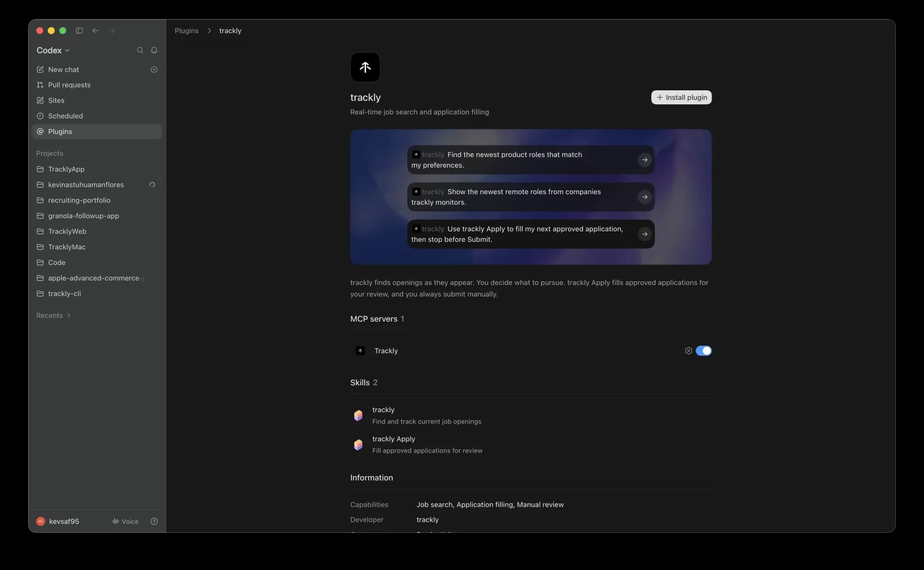The height and width of the screenshot is (570, 924).
Task: Click the trackly plugin logo icon
Action: pyautogui.click(x=365, y=67)
